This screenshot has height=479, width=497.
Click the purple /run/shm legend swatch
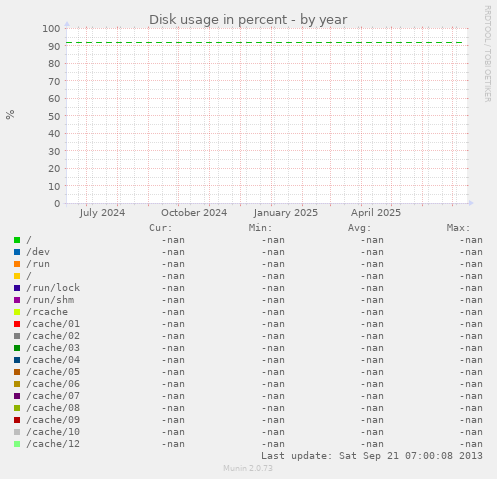[x=17, y=300]
